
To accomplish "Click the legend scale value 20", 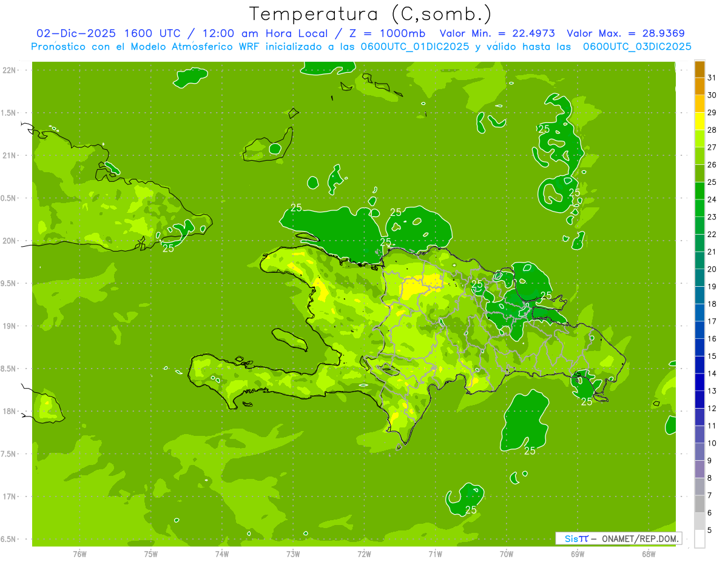I will [712, 269].
